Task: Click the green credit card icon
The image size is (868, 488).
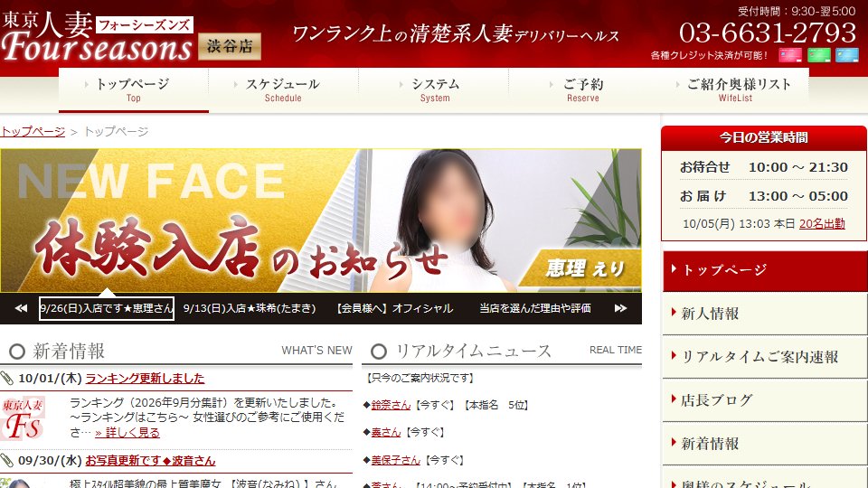Action: pyautogui.click(x=819, y=55)
